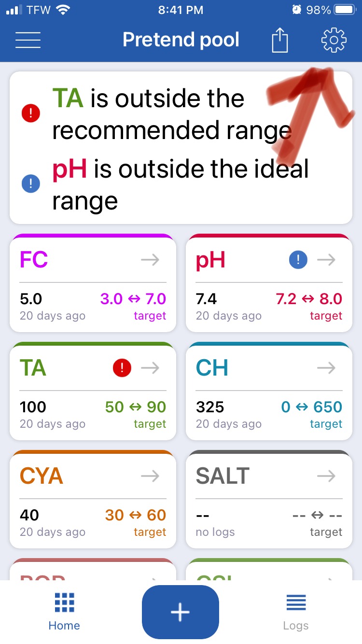Tap the pH value 7.4 reading

click(206, 299)
